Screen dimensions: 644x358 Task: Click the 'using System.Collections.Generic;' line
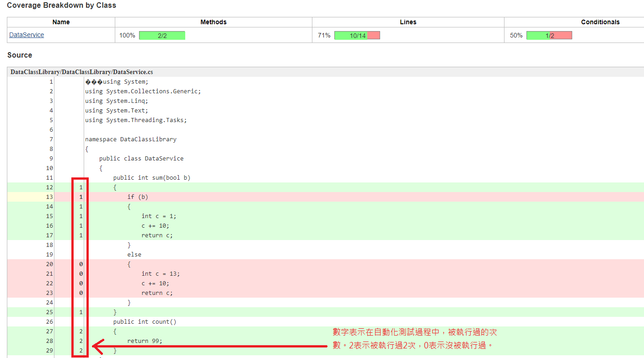tap(143, 91)
